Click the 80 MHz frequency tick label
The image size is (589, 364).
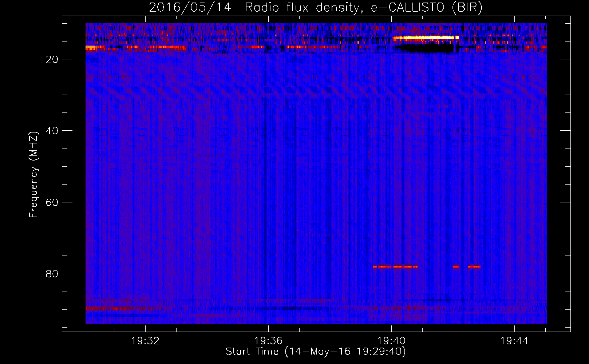52,274
